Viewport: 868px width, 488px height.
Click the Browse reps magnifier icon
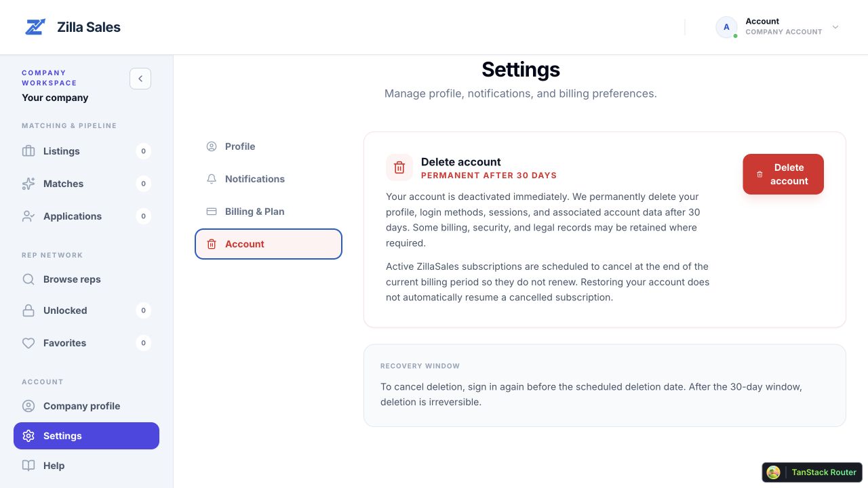point(28,279)
